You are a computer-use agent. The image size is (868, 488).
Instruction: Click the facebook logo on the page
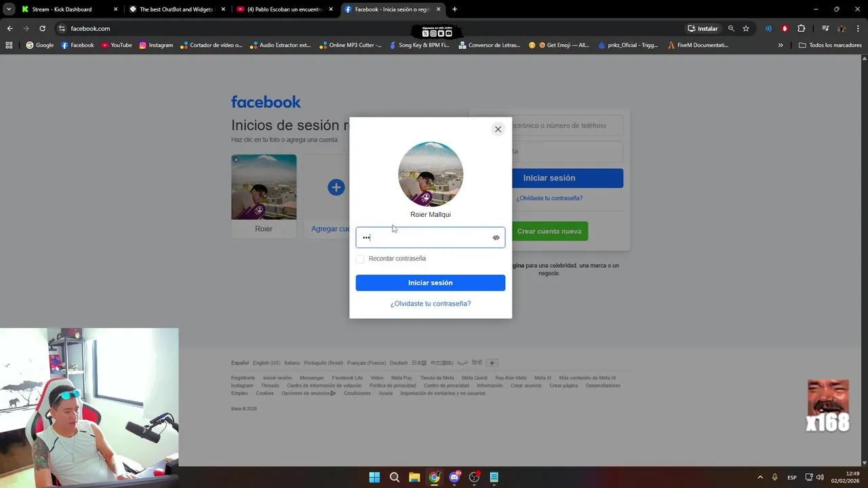click(266, 102)
